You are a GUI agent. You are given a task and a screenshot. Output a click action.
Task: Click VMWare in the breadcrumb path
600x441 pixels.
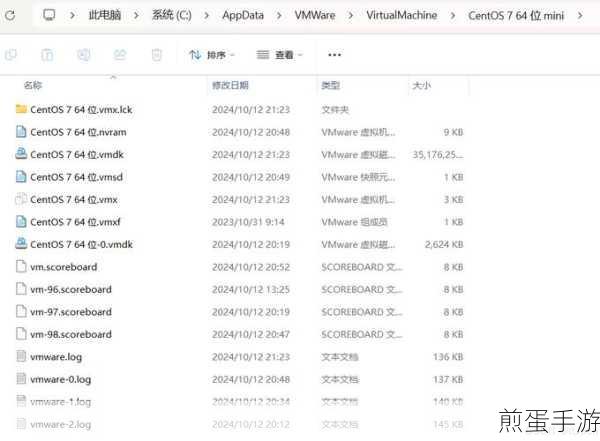point(315,15)
